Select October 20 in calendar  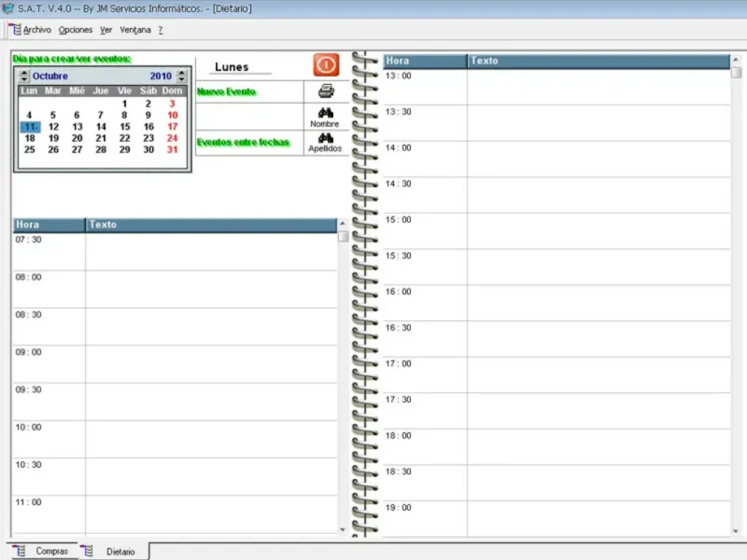[78, 138]
